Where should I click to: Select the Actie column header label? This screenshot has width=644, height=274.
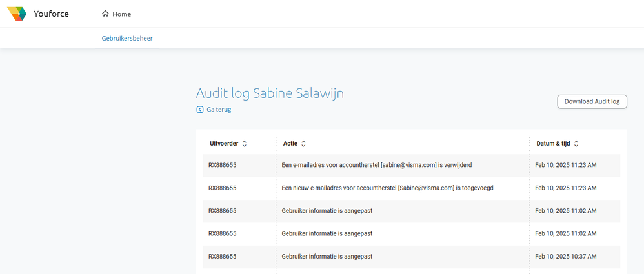click(290, 143)
